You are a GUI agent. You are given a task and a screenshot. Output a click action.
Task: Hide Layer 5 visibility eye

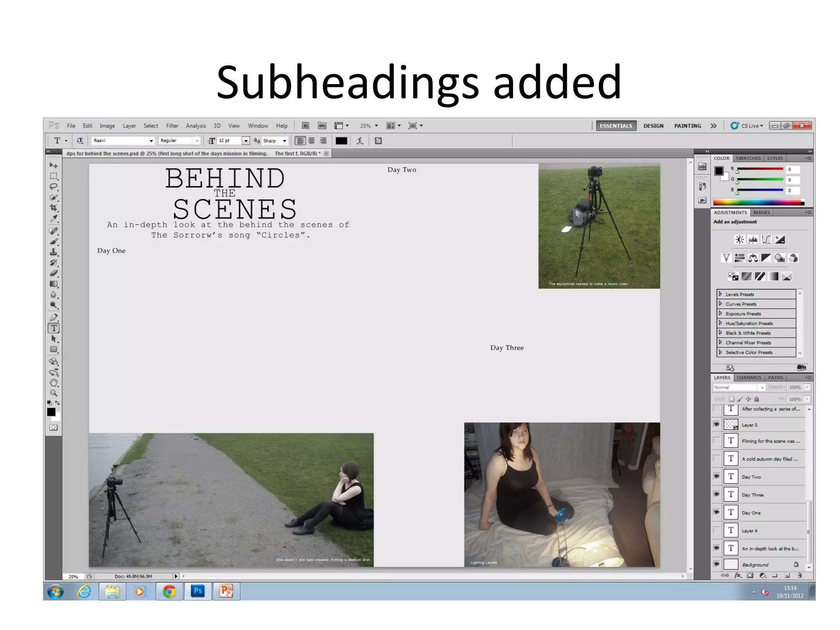click(717, 425)
